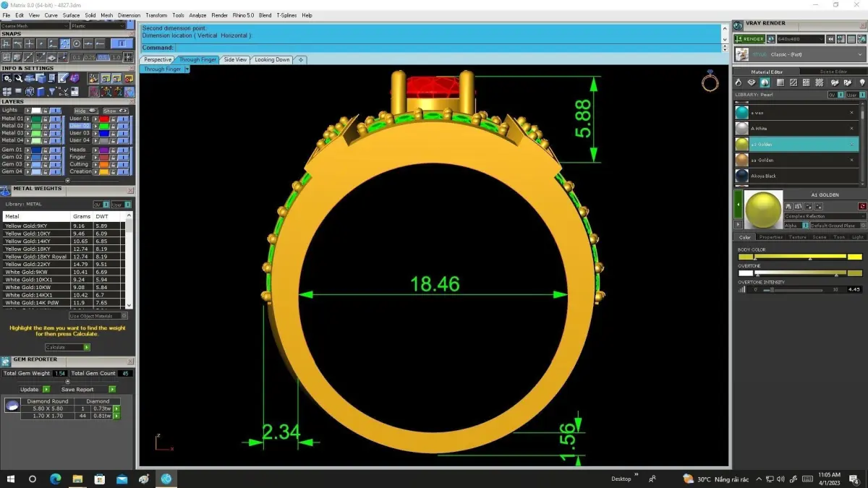Click the Show layers button
Image resolution: width=868 pixels, height=488 pixels.
pyautogui.click(x=116, y=111)
